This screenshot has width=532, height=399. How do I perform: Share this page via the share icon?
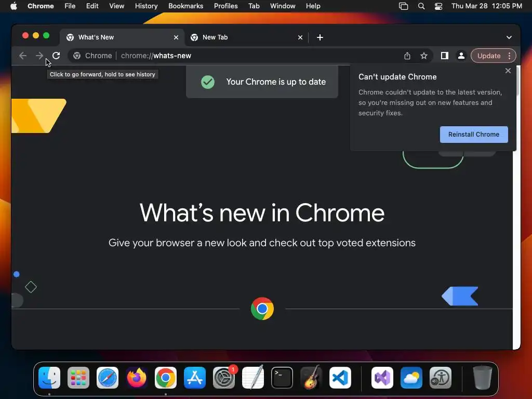tap(407, 56)
